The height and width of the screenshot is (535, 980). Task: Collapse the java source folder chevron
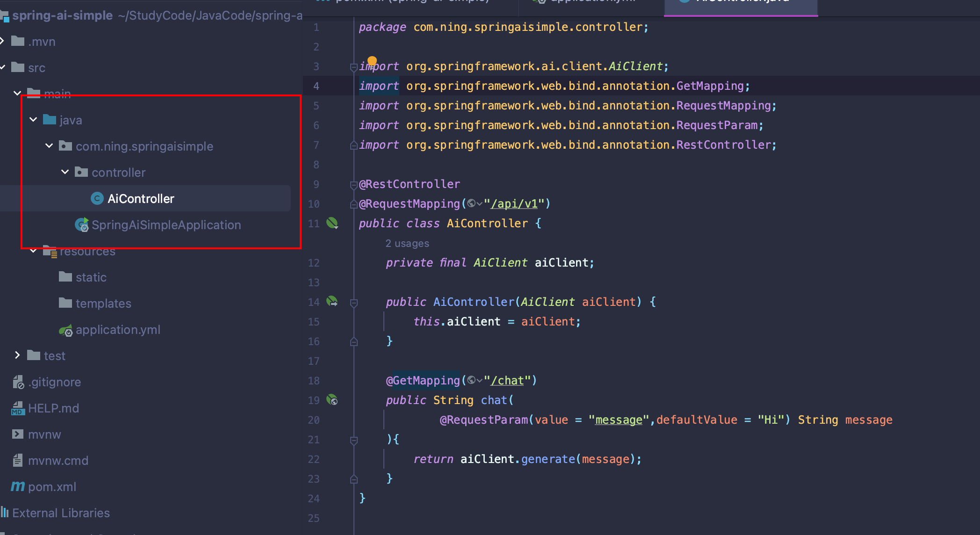click(33, 120)
